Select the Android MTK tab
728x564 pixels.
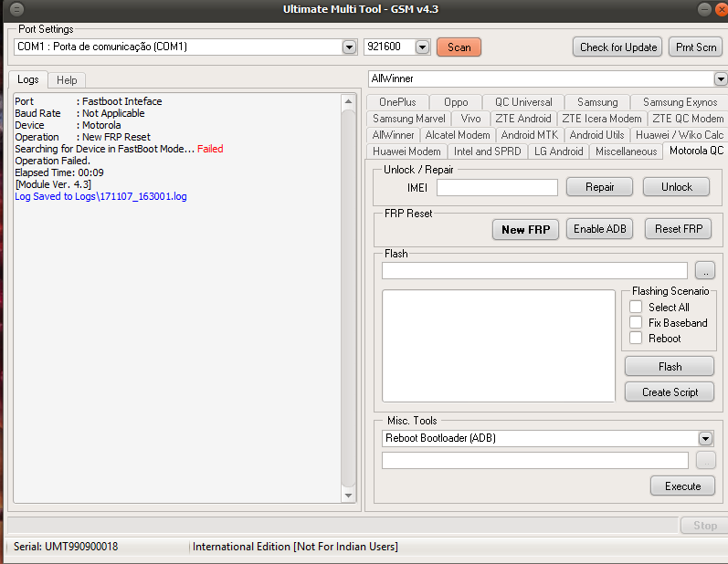[529, 135]
